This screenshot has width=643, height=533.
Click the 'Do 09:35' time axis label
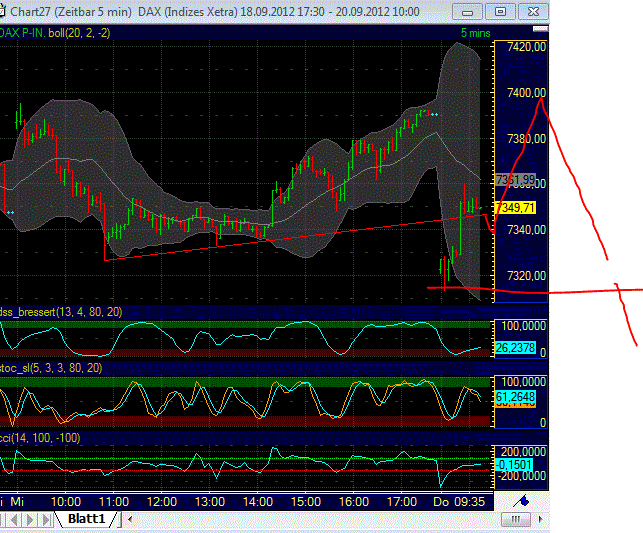point(459,502)
